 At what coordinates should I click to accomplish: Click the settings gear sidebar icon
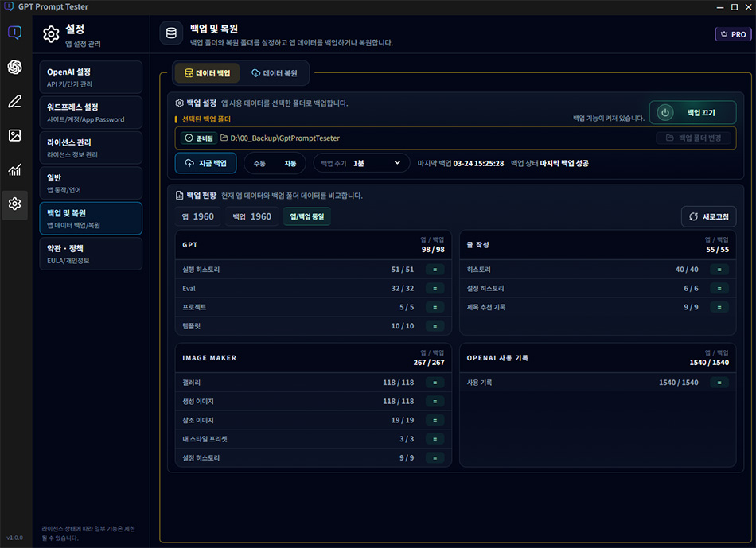pos(14,204)
